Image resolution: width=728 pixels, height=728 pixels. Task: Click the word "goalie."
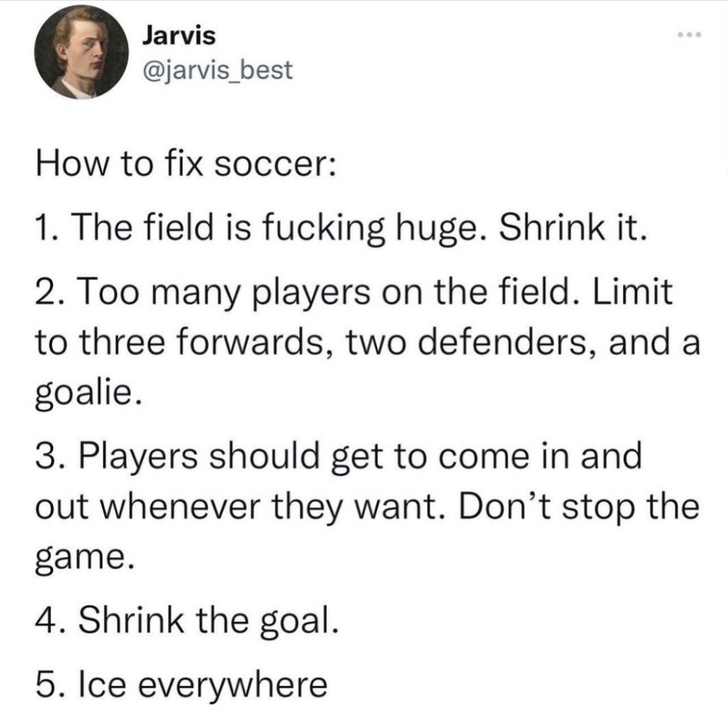coord(84,391)
